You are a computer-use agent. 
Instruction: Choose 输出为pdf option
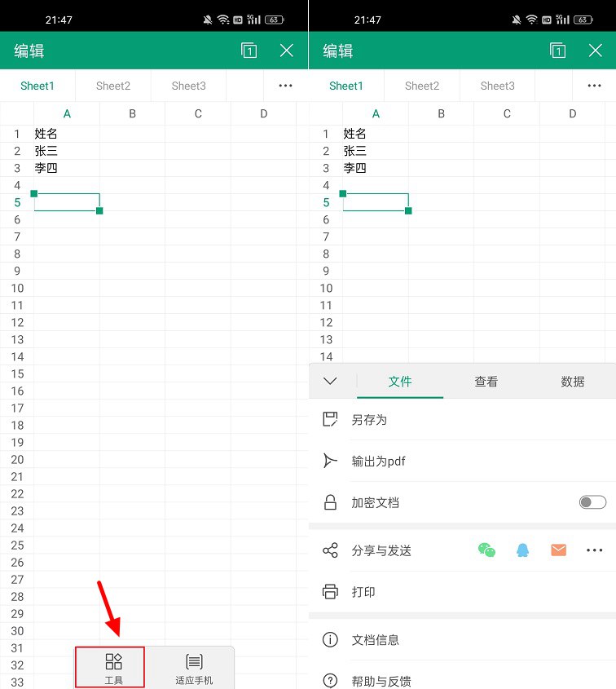tap(462, 461)
